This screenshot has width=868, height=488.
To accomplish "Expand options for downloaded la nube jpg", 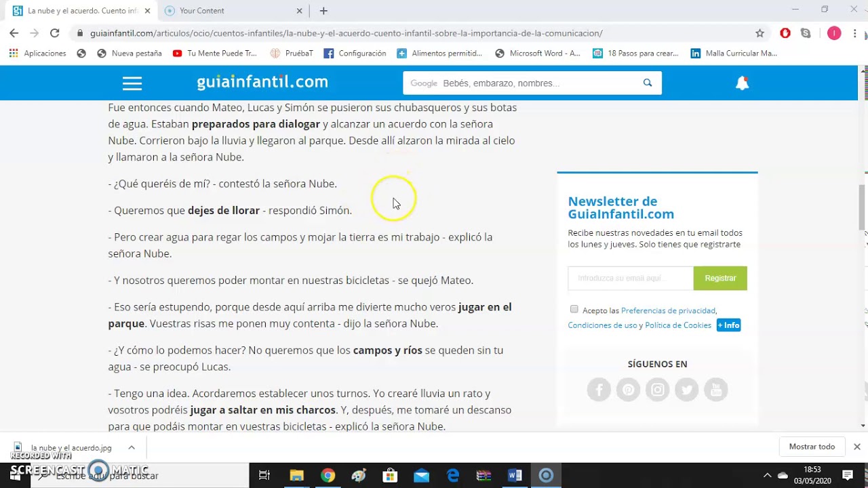I will [x=132, y=447].
